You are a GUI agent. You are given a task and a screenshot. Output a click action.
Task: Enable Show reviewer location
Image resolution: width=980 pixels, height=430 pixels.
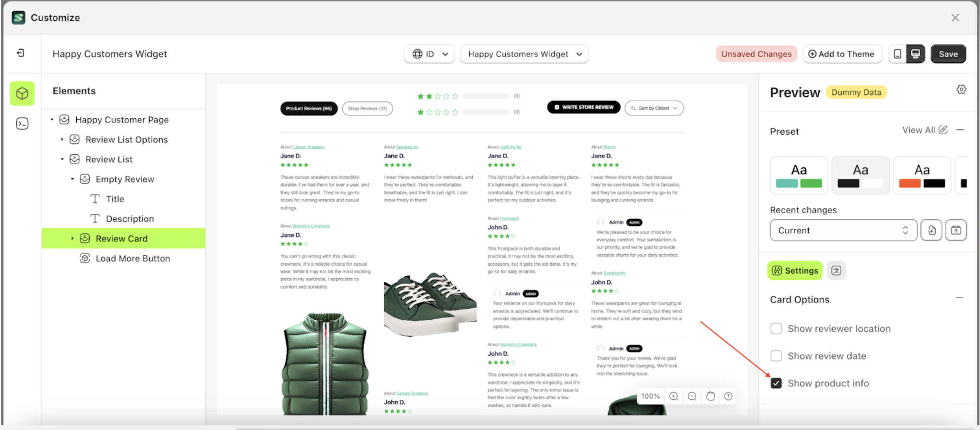(776, 328)
